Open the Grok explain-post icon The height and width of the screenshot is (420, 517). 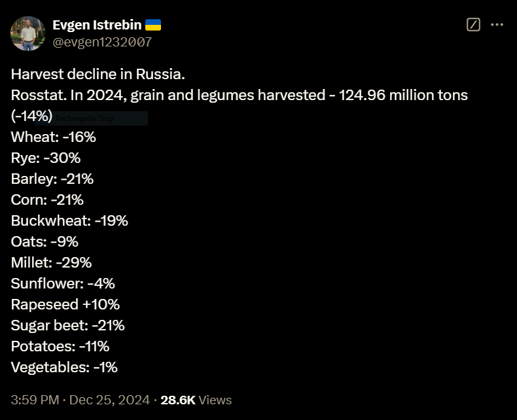pyautogui.click(x=473, y=25)
